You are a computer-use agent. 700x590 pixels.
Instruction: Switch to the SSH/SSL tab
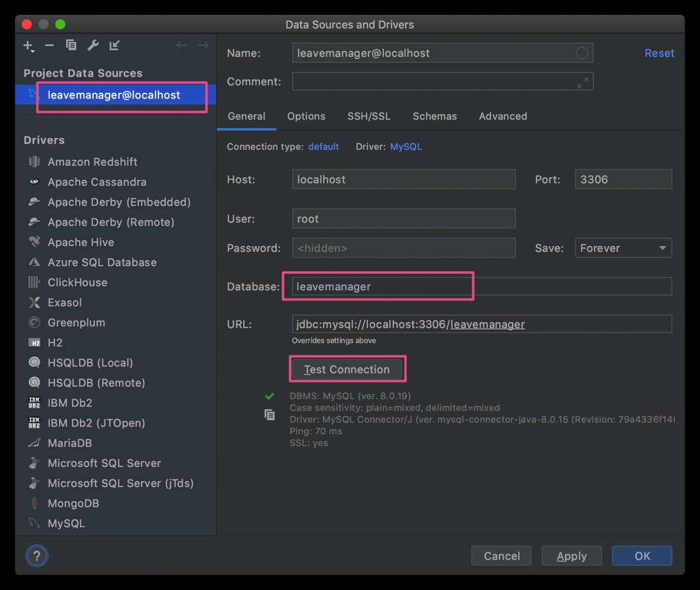coord(369,116)
